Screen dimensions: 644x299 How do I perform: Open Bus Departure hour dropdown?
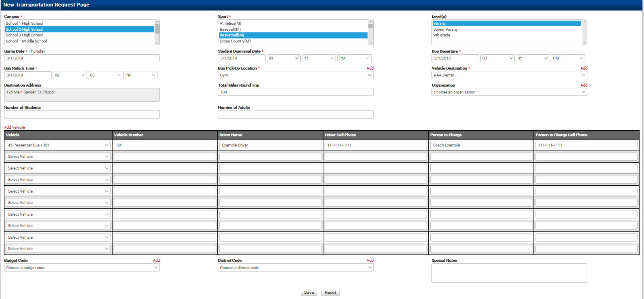point(497,58)
